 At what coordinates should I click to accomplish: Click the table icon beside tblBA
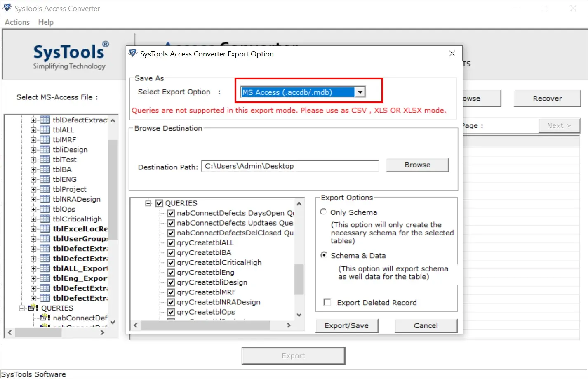point(45,169)
